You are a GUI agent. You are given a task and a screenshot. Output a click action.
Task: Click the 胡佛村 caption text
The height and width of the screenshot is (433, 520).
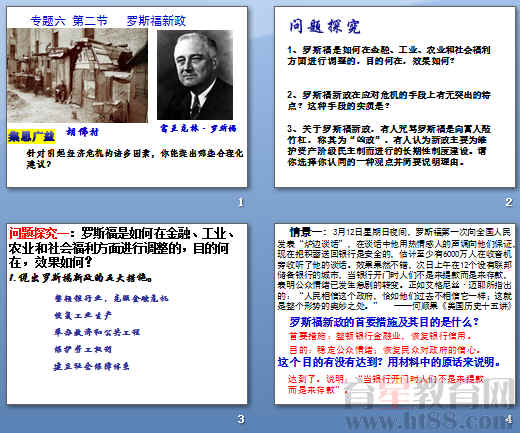(82, 132)
